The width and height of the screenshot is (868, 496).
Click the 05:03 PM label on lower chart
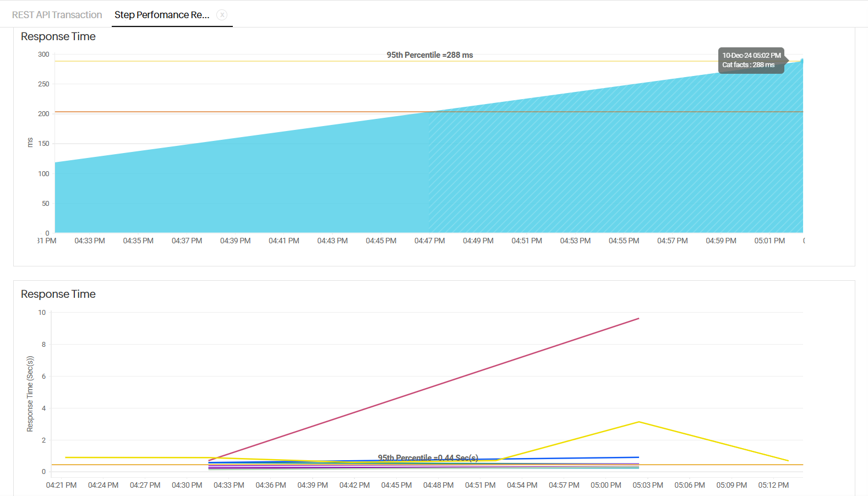click(x=647, y=485)
